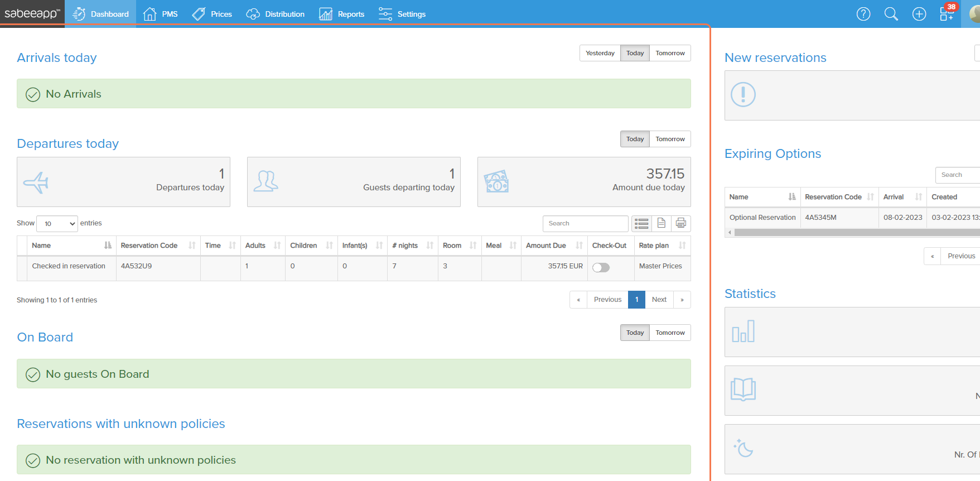The height and width of the screenshot is (481, 980).
Task: Click the moon nights Statistics icon
Action: [744, 448]
